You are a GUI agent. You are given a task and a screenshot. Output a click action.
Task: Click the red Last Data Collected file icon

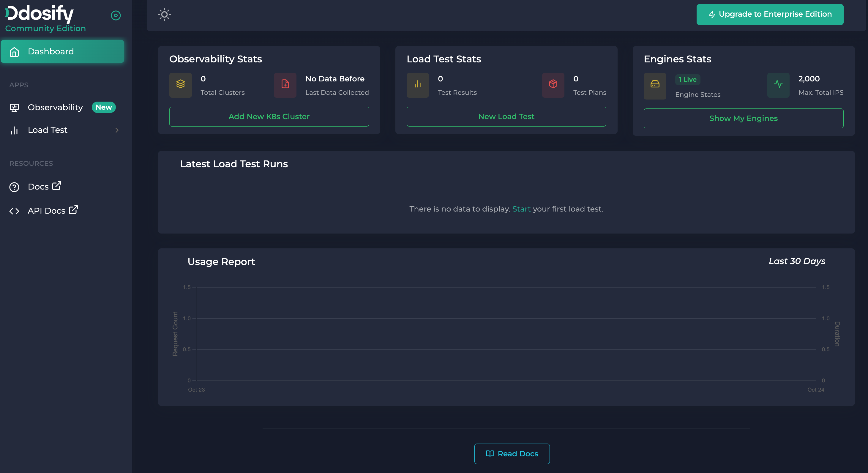285,85
